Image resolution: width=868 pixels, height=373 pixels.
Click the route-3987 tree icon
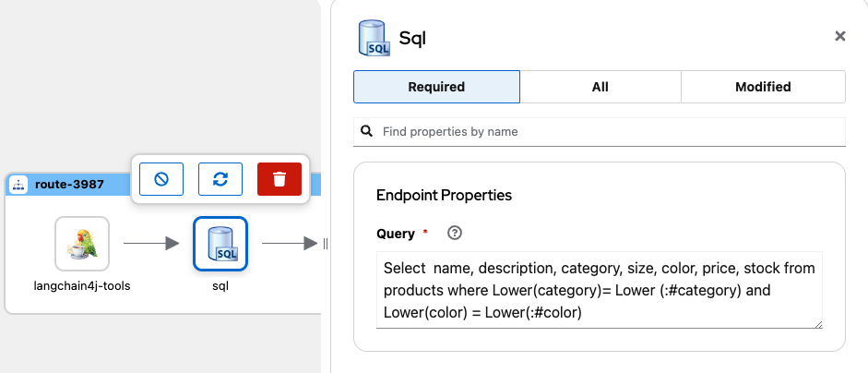coord(18,185)
